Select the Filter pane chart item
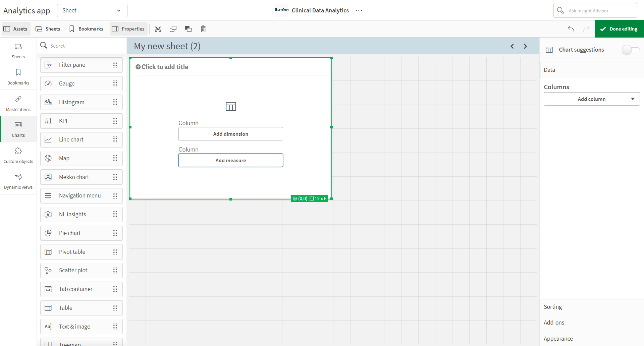Screen dimensions: 644x346 click(82, 65)
